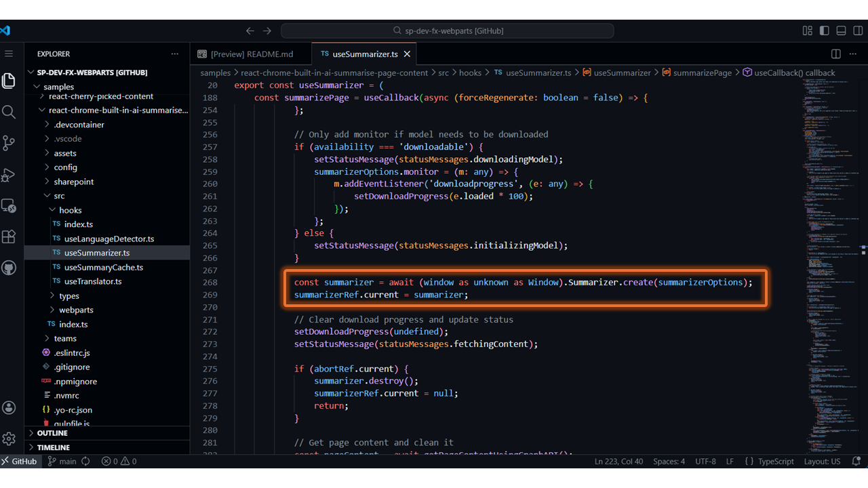Screen dimensions: 868x488
Task: Open the Accounts menu icon
Action: [9, 407]
